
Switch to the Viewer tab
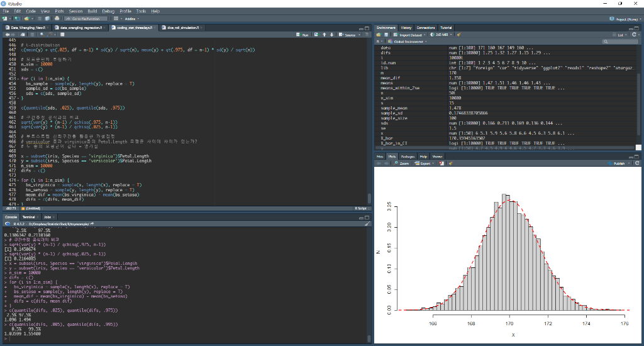(x=437, y=156)
